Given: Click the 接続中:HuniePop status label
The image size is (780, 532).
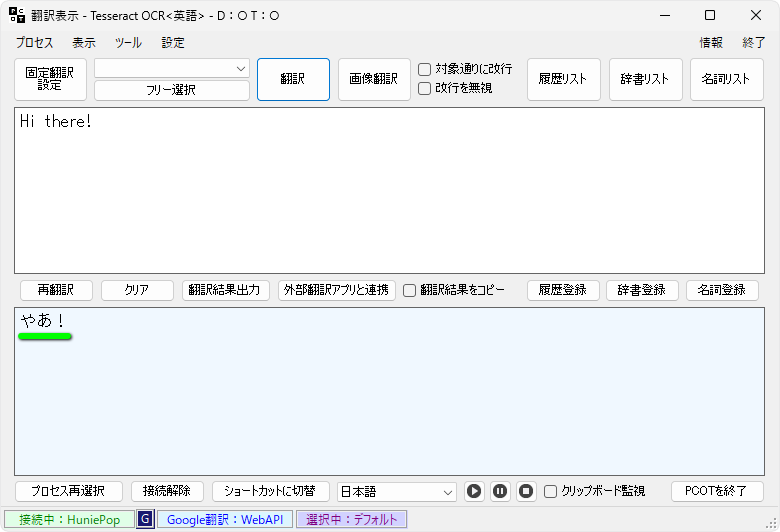Looking at the screenshot, I should tap(69, 520).
